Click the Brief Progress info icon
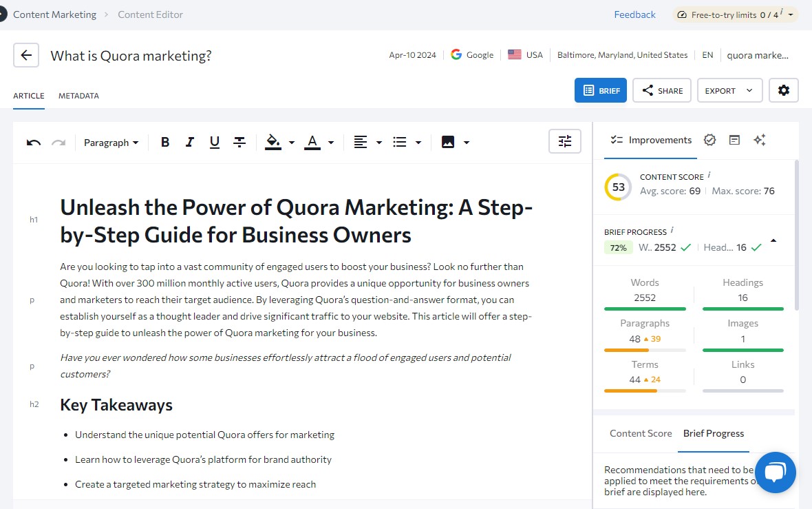 (672, 229)
